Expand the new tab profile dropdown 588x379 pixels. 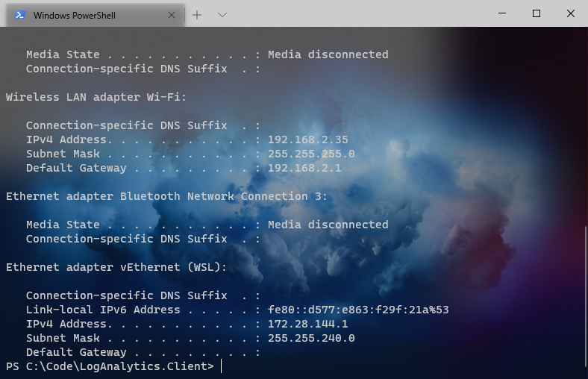tap(222, 15)
